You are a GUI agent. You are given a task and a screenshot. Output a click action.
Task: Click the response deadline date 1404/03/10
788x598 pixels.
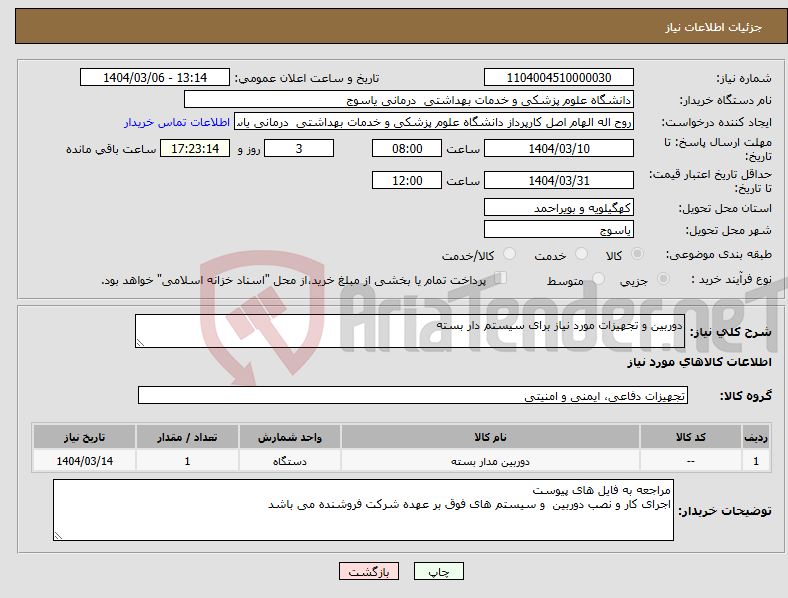pos(558,148)
